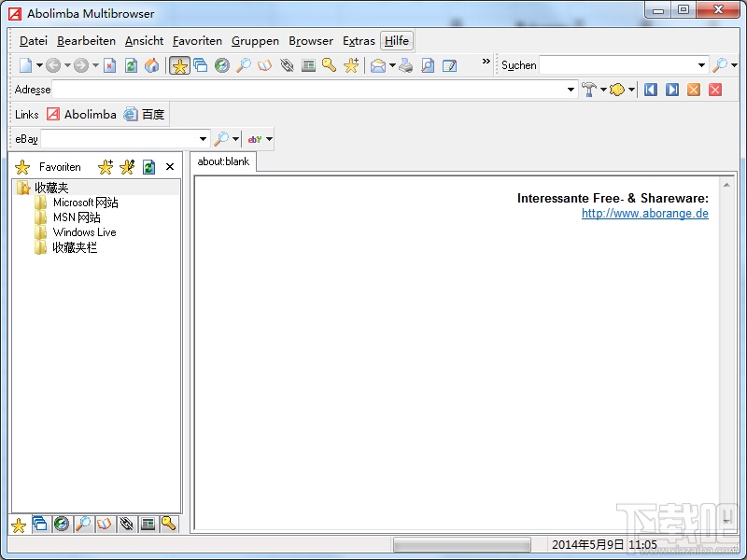Toggle the green globe history sidebar toolbar button

pos(222,65)
